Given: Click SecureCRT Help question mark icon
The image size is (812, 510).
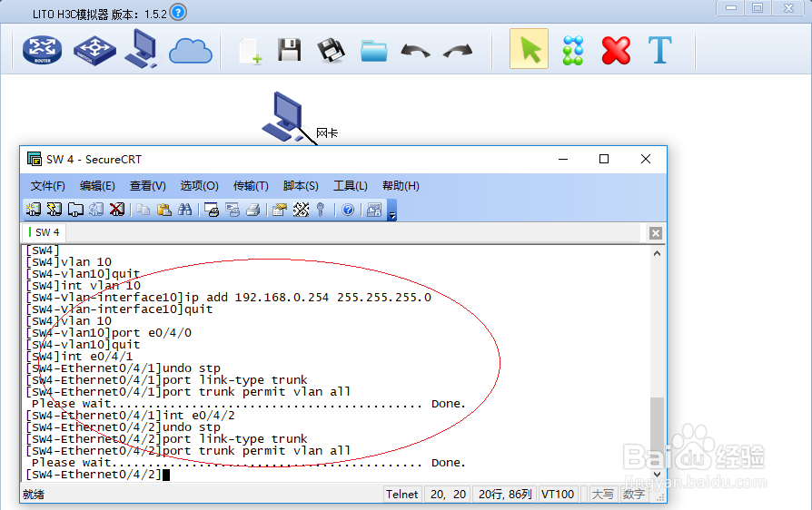Looking at the screenshot, I should 348,210.
